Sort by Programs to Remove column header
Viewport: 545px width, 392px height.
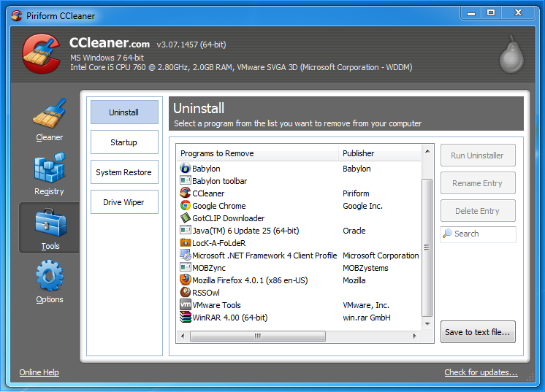(257, 153)
